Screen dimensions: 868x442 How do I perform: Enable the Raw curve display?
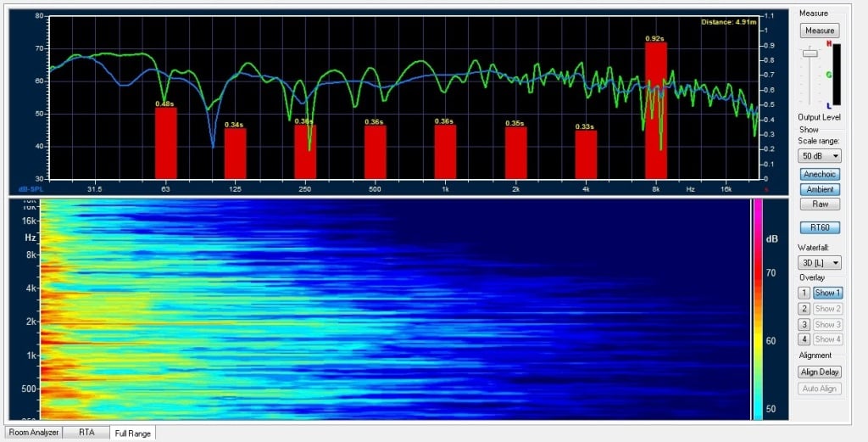[820, 204]
